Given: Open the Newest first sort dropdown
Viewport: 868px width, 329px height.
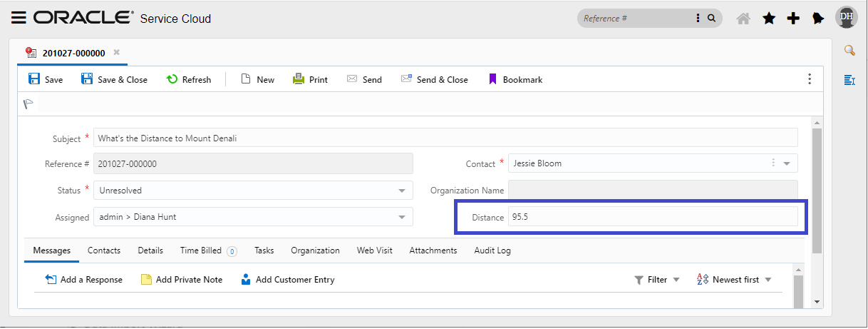Looking at the screenshot, I should (x=768, y=280).
